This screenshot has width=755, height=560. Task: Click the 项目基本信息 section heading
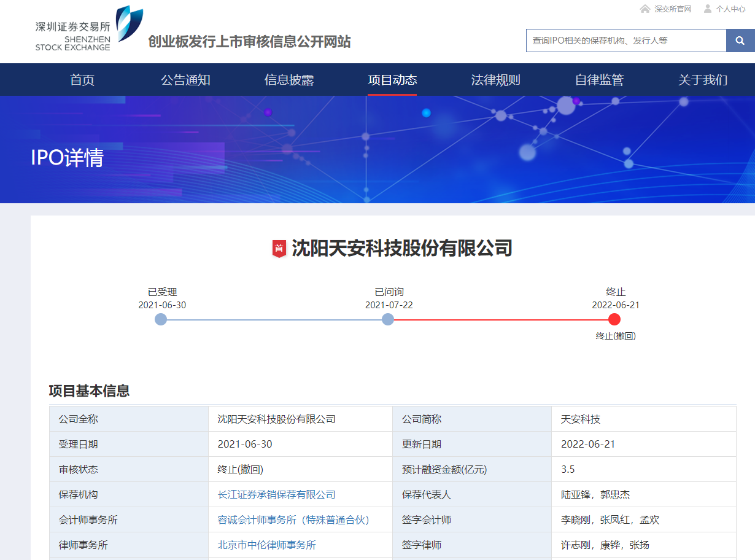coord(90,391)
